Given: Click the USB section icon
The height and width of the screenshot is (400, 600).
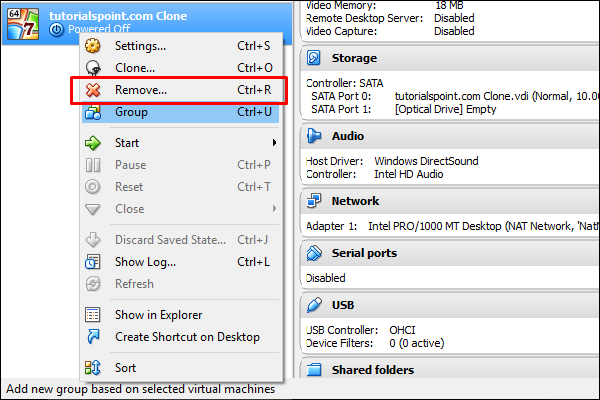Looking at the screenshot, I should pos(313,305).
